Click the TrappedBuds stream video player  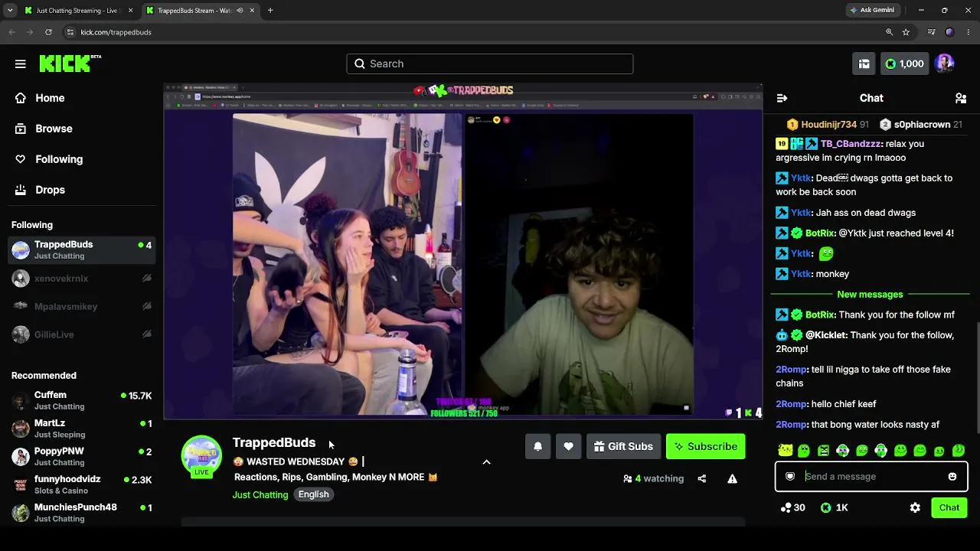coord(462,251)
